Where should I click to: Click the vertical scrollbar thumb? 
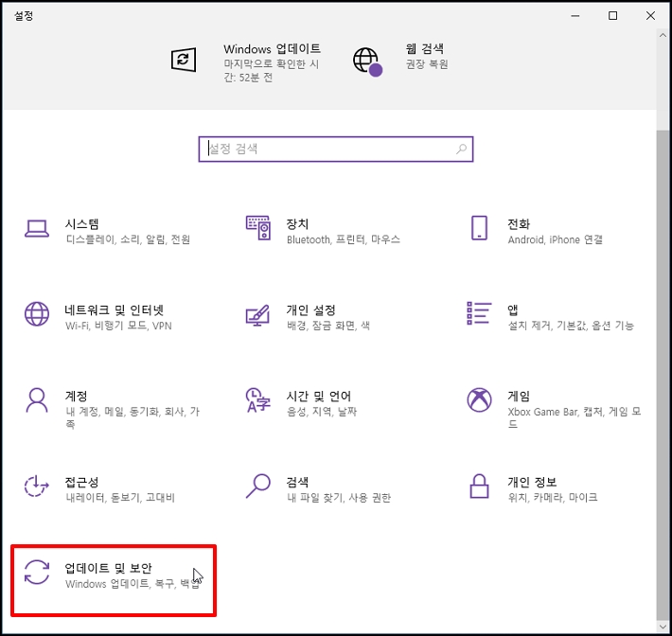(x=663, y=374)
